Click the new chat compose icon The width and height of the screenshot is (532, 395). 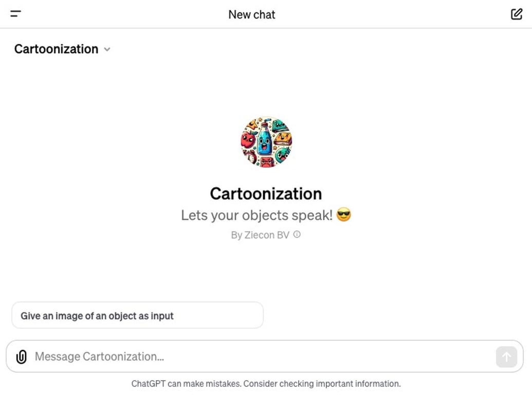point(516,14)
